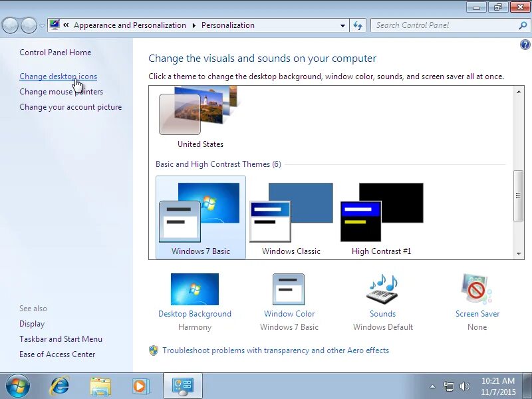Click Show desktop strip at taskbar end
The height and width of the screenshot is (399, 532).
[527, 386]
